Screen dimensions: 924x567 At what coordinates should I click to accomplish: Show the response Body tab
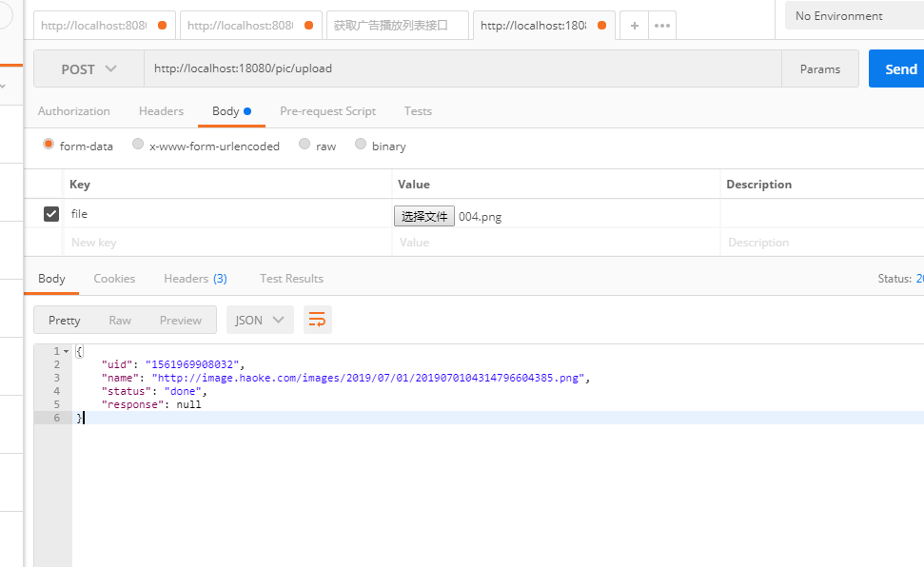(x=51, y=278)
